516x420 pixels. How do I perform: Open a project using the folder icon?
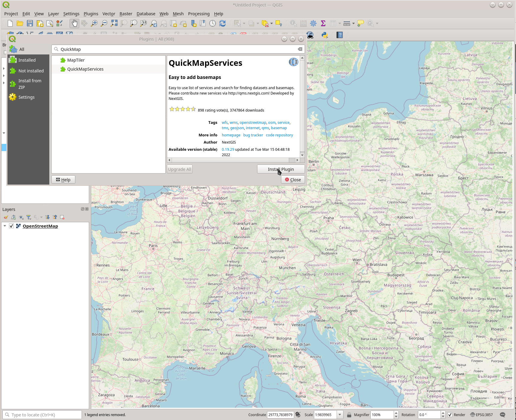coord(20,23)
